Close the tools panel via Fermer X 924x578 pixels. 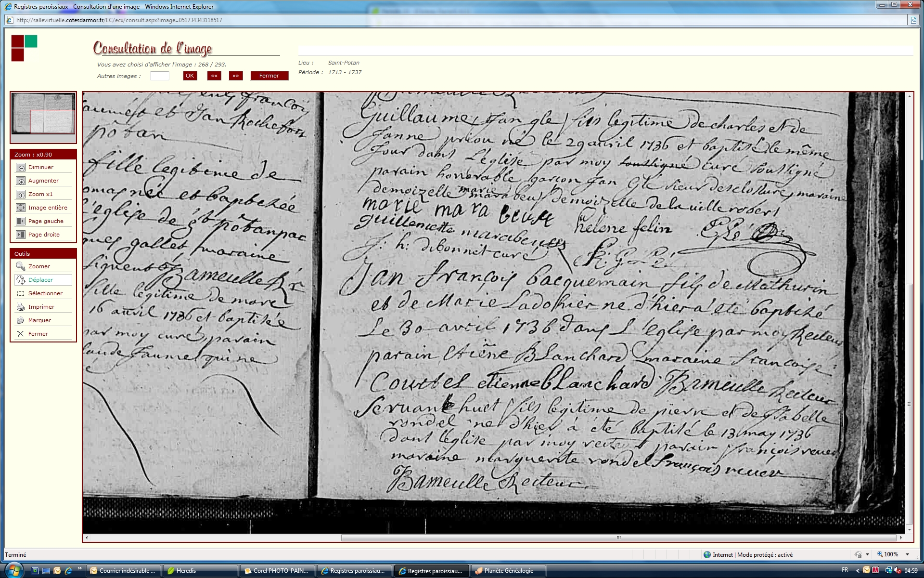(x=21, y=334)
